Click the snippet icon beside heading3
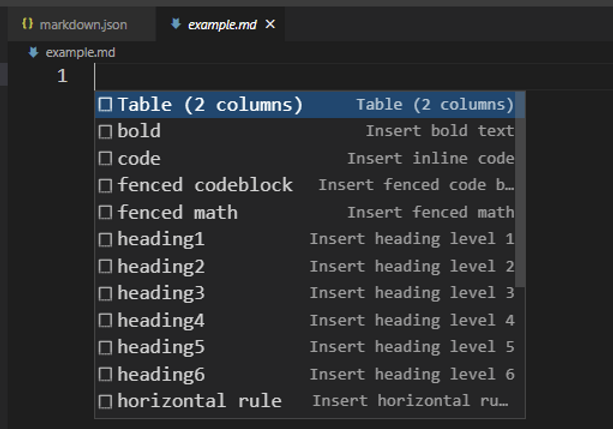The width and height of the screenshot is (613, 429). tap(105, 293)
